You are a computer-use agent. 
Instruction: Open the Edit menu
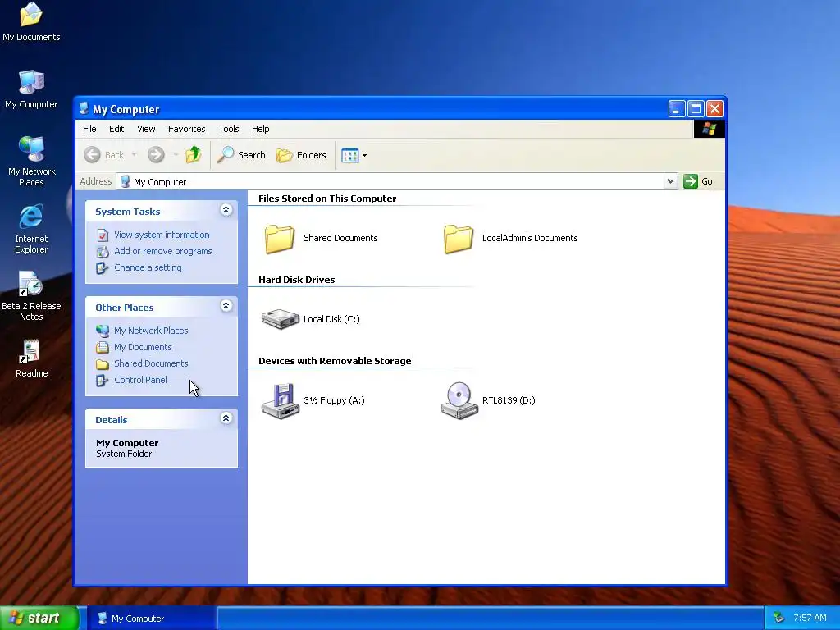(116, 129)
